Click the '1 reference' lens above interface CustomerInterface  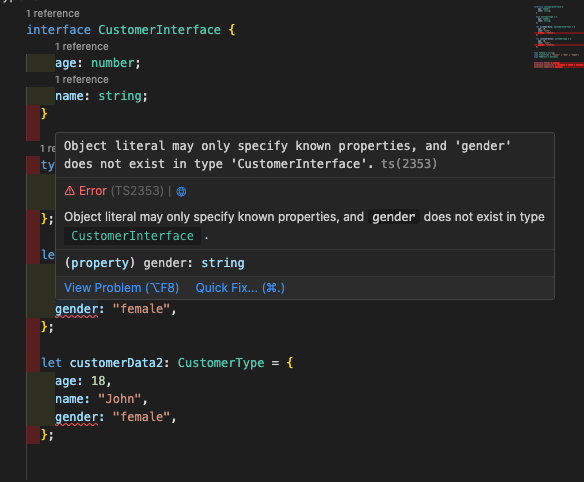(x=53, y=14)
